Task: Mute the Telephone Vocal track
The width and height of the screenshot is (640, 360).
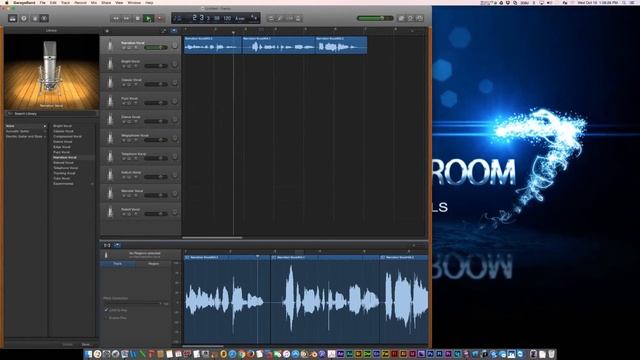Action: (x=124, y=159)
